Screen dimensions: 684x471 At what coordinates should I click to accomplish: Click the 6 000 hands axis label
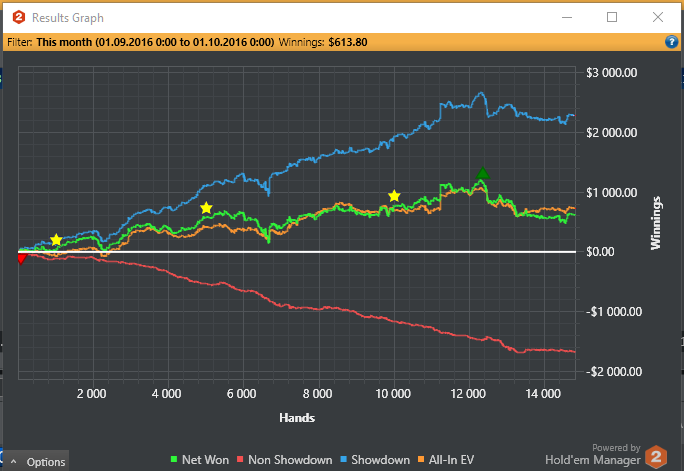[242, 394]
